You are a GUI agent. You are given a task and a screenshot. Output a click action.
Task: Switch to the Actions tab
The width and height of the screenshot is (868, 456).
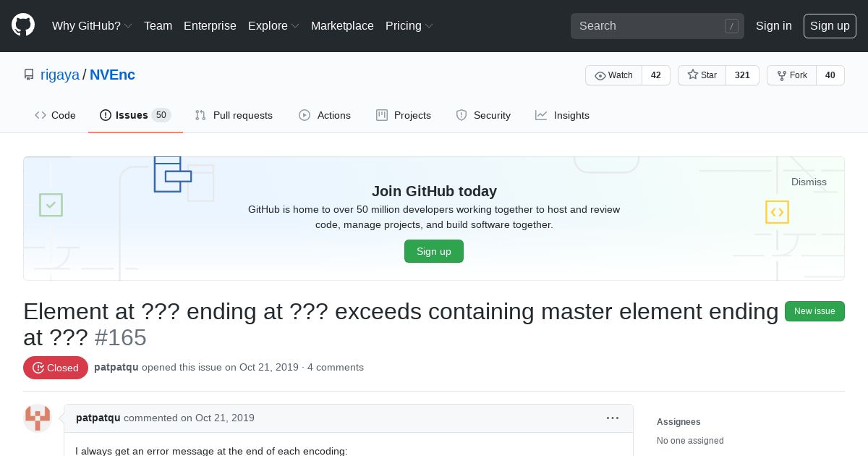click(325, 115)
